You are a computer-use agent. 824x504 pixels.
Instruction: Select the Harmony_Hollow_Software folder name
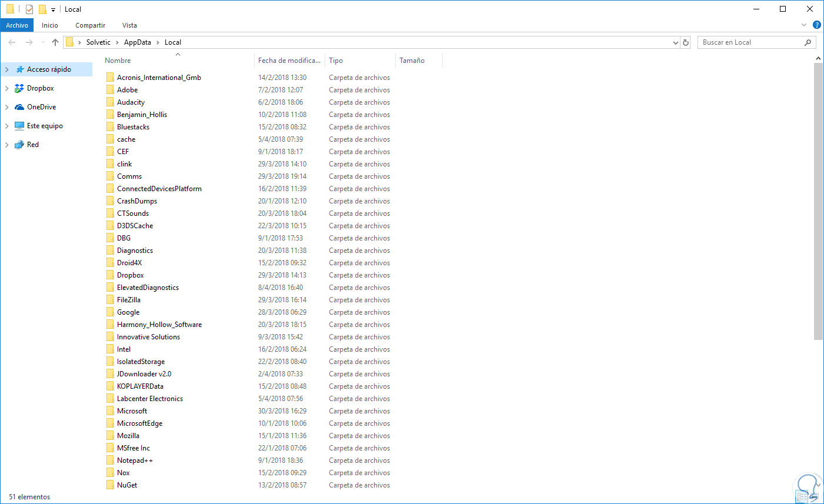coord(159,325)
